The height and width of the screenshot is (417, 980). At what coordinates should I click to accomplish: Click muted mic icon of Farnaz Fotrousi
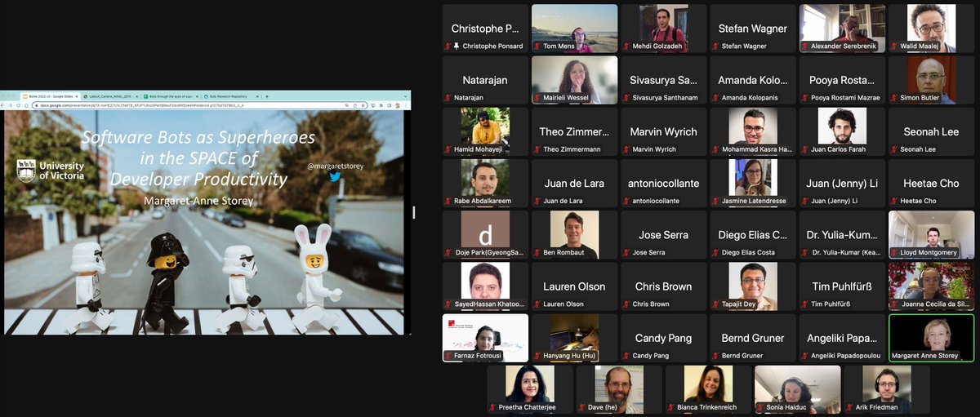[448, 356]
